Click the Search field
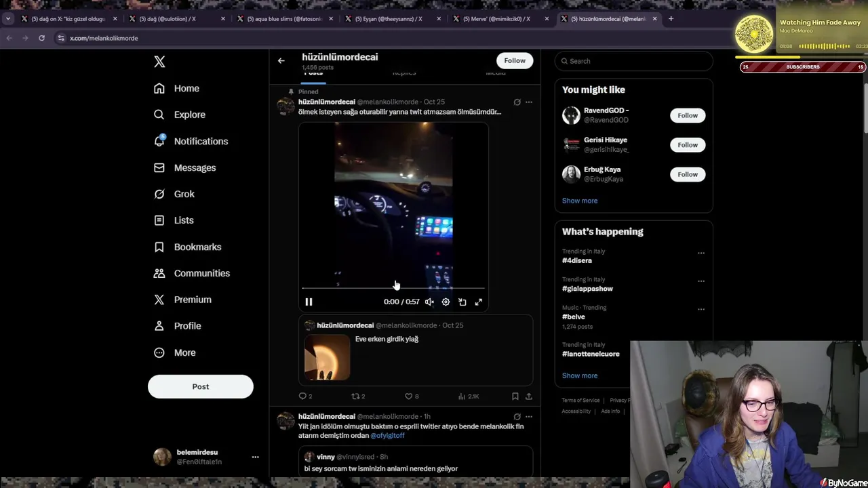868x488 pixels. (x=633, y=61)
